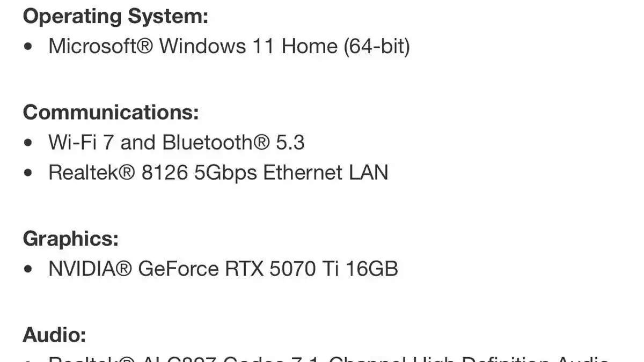Screen dimensions: 644x362
Task: Click the Wi-Fi 7 text
Action: point(81,142)
